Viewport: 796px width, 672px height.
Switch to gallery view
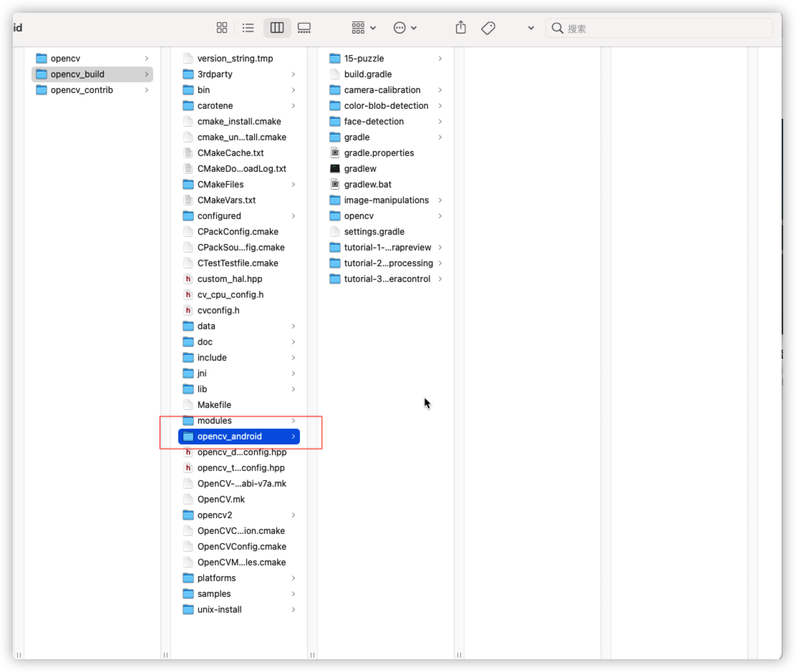pos(304,28)
